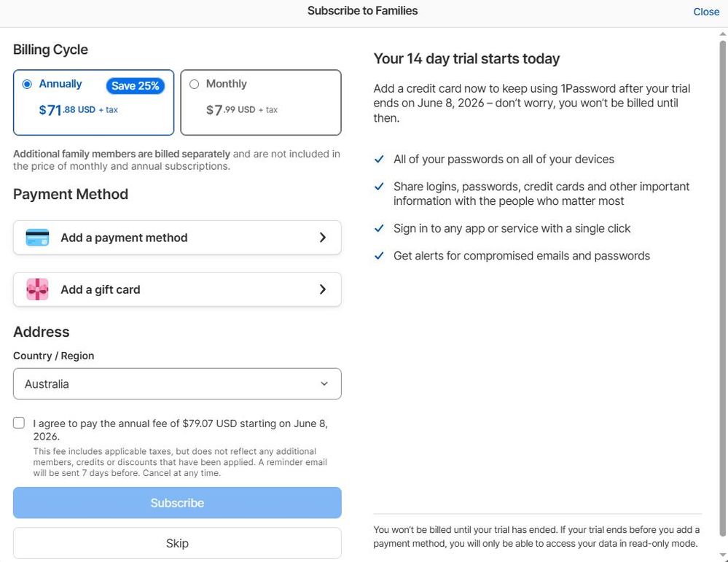This screenshot has width=728, height=562.
Task: Click the vertical scrollbar thumb
Action: [x=723, y=288]
